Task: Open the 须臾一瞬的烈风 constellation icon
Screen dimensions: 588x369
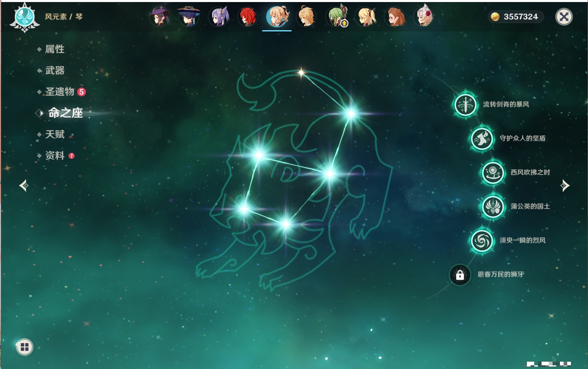Action: (x=482, y=241)
